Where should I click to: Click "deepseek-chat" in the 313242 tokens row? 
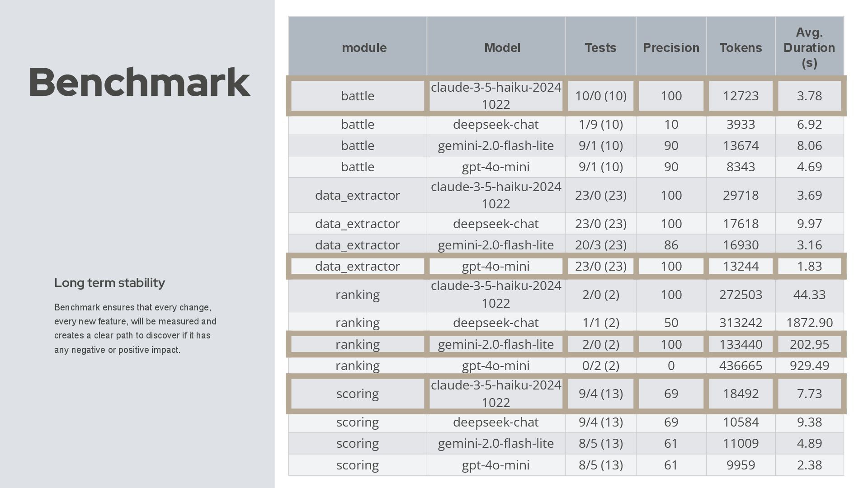(496, 323)
